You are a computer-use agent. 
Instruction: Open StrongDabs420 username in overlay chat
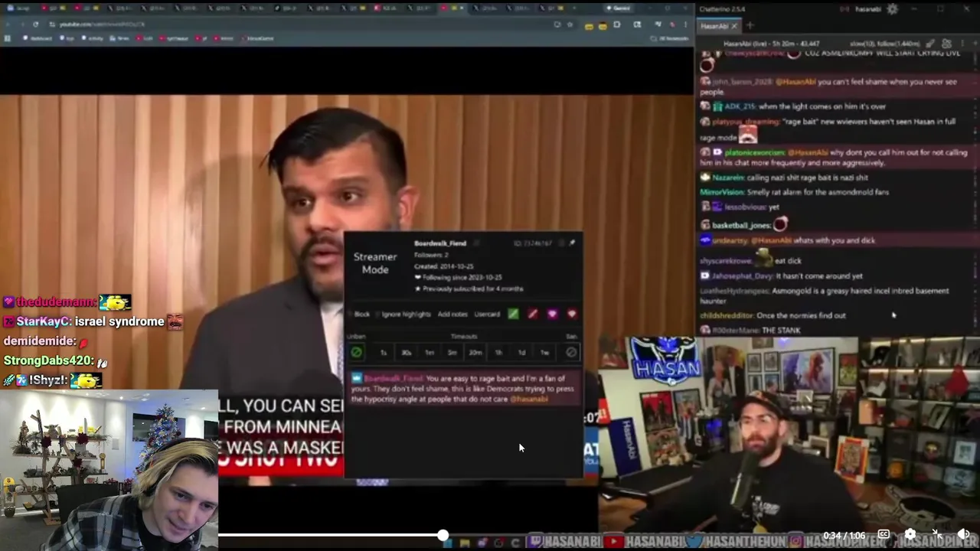coord(48,360)
